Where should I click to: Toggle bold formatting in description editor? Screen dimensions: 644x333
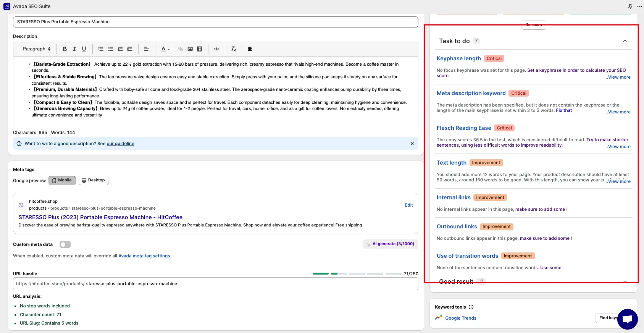pos(65,49)
